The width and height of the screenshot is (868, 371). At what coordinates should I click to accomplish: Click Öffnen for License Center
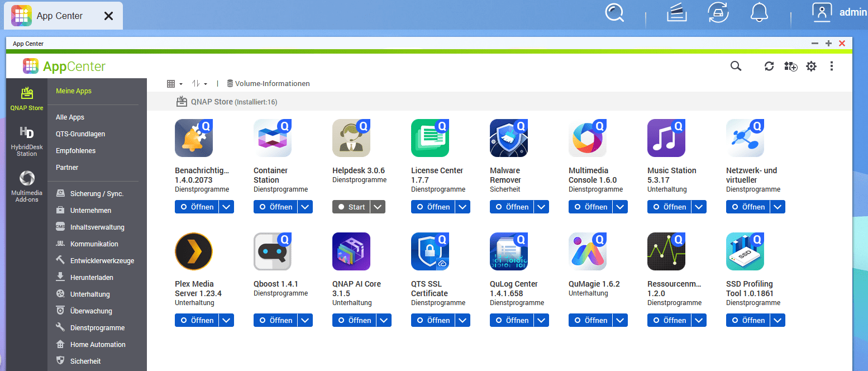click(x=433, y=207)
